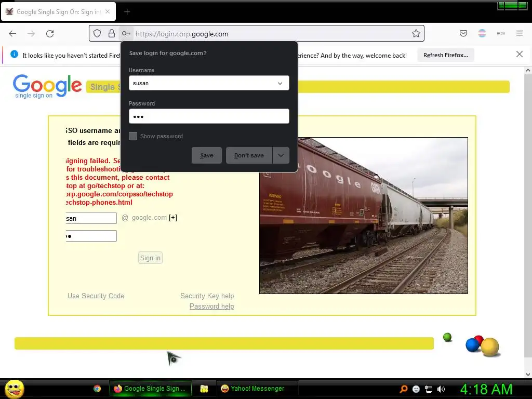Expand the [+] domain selector next to google.com
This screenshot has width=532, height=399.
point(173,218)
